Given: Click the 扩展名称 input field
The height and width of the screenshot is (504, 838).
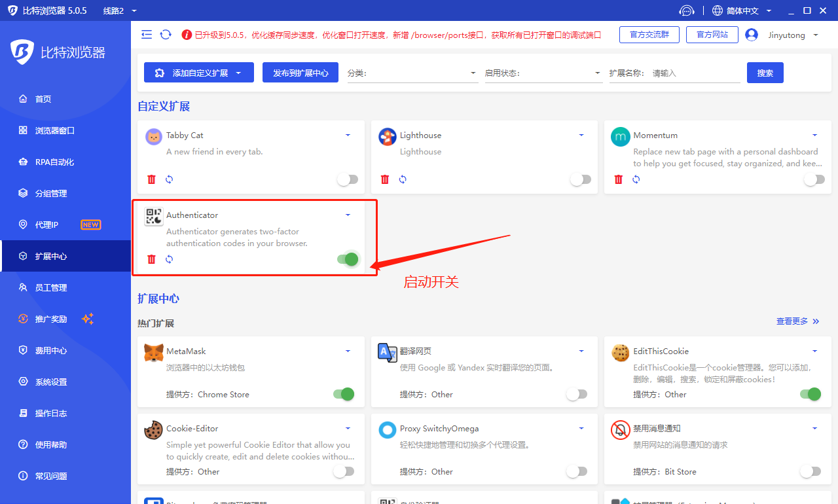Looking at the screenshot, I should pyautogui.click(x=695, y=73).
